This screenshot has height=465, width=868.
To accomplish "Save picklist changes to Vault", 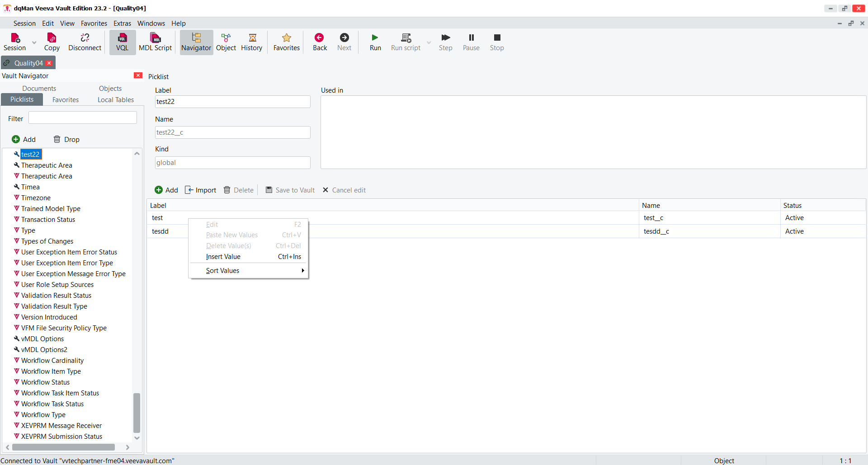I will pyautogui.click(x=290, y=190).
